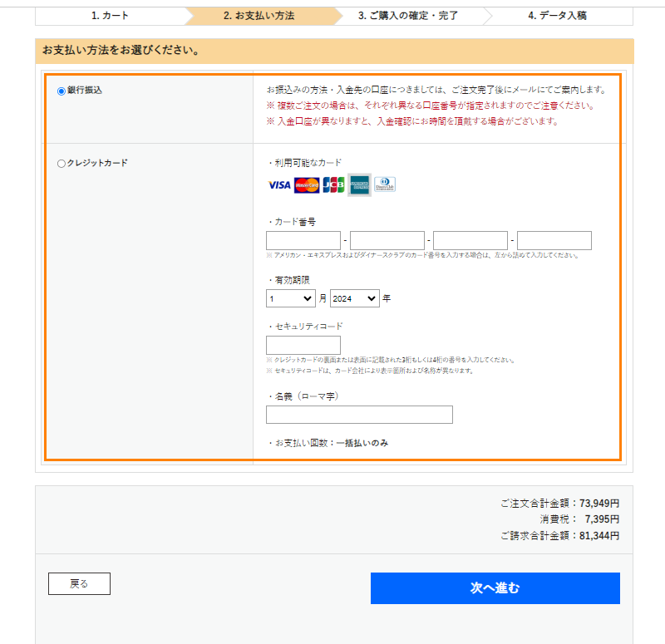Screen dimensions: 665x644
Task: Go to step 1. カート
Action: click(110, 15)
